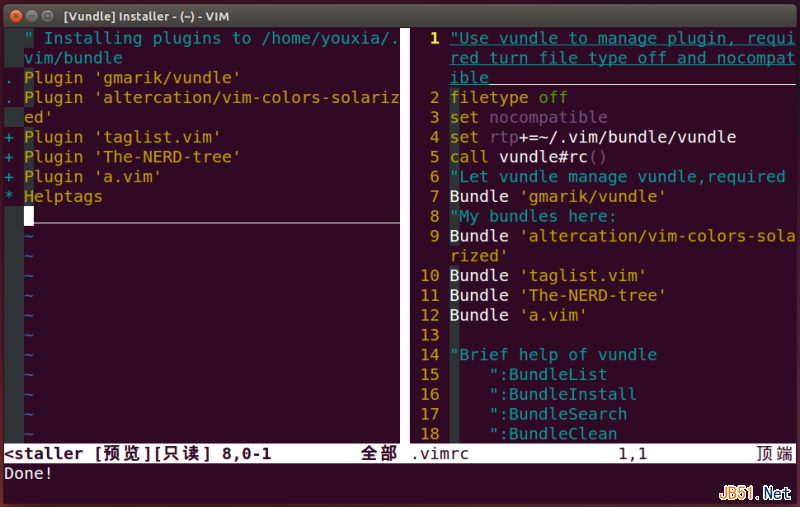Select the Plugin 'The-NERD-tree' line

pyautogui.click(x=132, y=157)
